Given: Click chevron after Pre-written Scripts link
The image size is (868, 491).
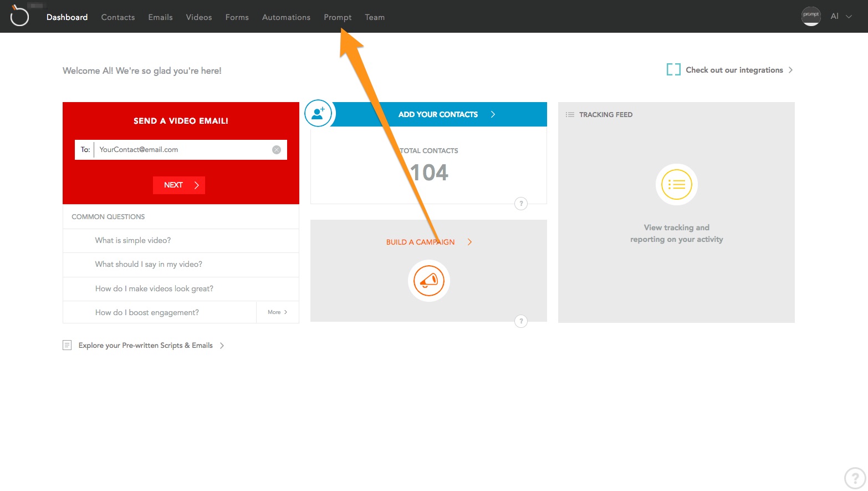Looking at the screenshot, I should (x=222, y=345).
